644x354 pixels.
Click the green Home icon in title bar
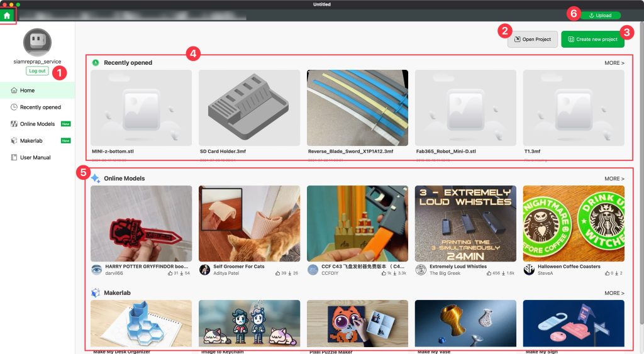pos(7,15)
